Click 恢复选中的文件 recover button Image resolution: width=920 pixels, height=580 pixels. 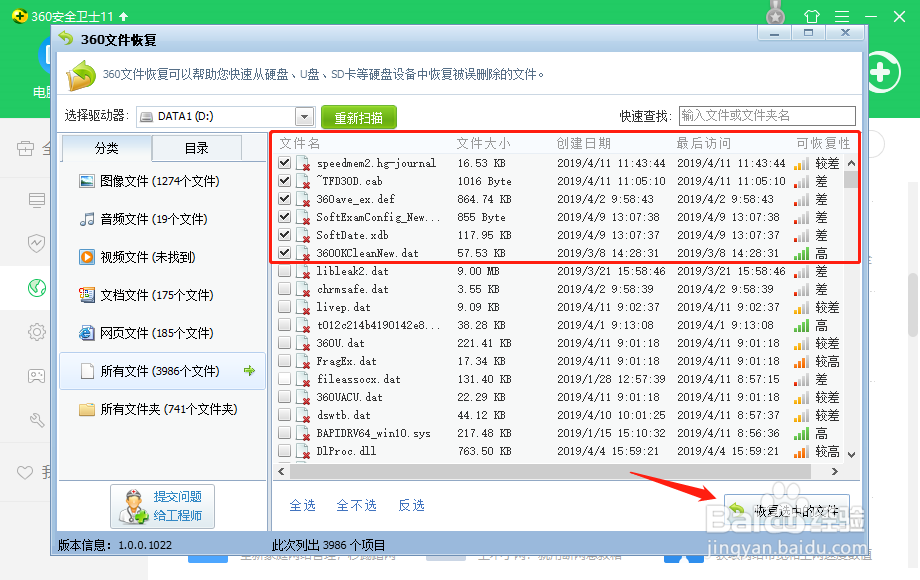coord(787,511)
